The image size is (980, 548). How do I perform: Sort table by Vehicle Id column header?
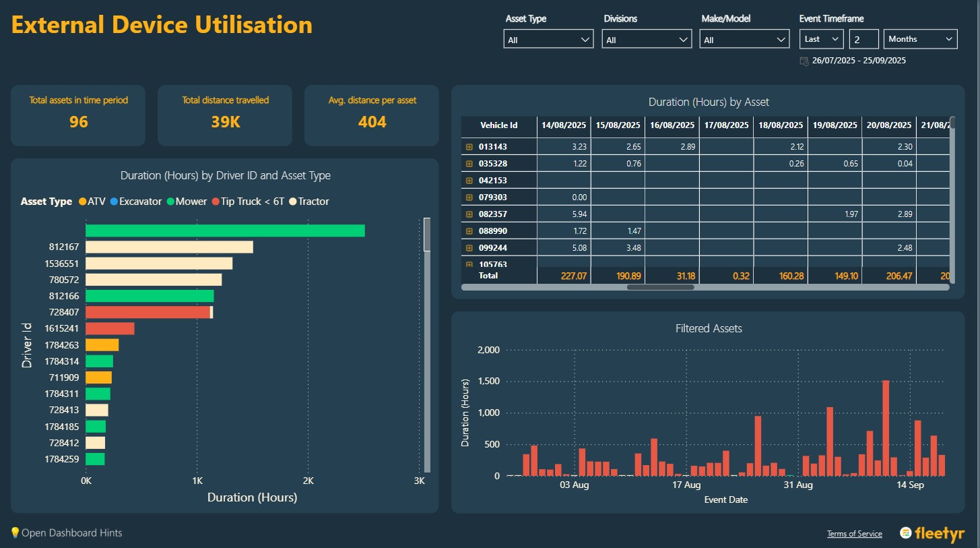tap(498, 125)
